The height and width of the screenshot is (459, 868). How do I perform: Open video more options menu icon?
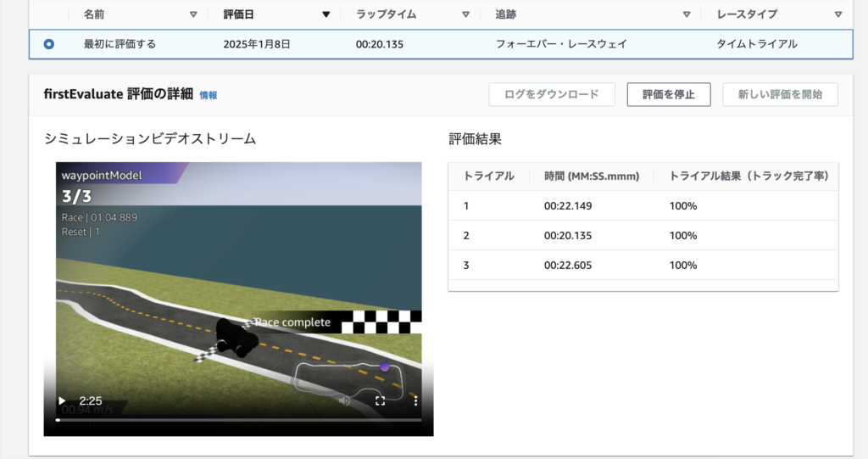[415, 400]
